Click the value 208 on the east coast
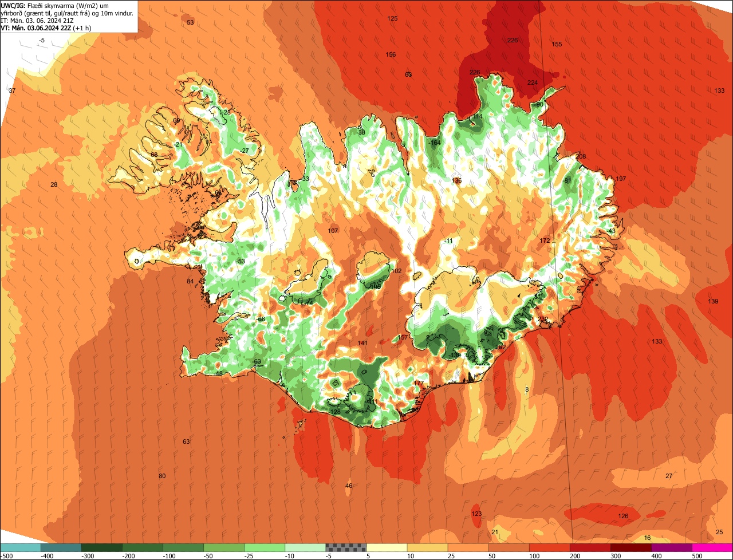The width and height of the screenshot is (733, 560). 581,156
